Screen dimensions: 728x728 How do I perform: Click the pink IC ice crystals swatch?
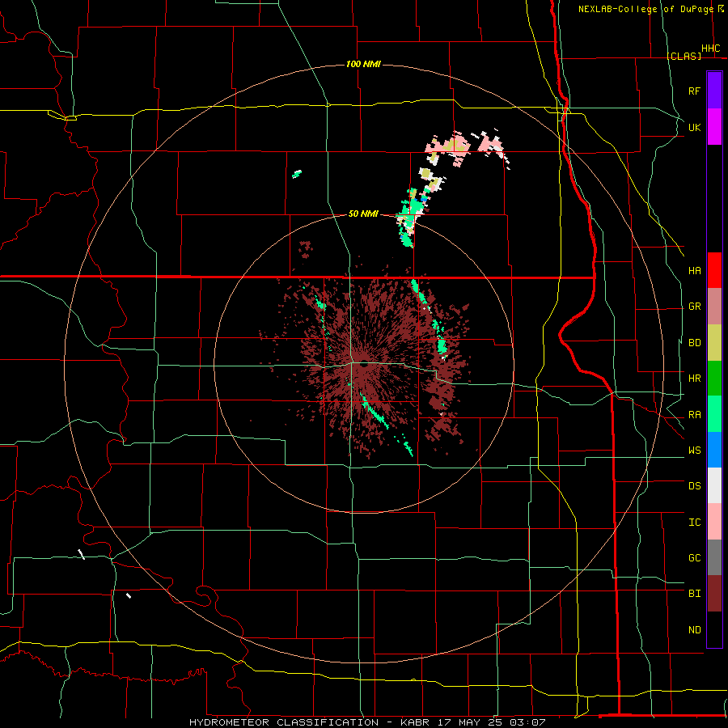pyautogui.click(x=714, y=522)
